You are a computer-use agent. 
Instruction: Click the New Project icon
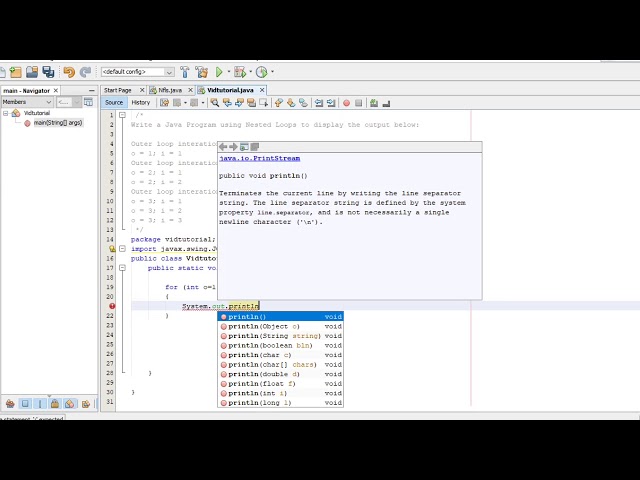click(16, 72)
